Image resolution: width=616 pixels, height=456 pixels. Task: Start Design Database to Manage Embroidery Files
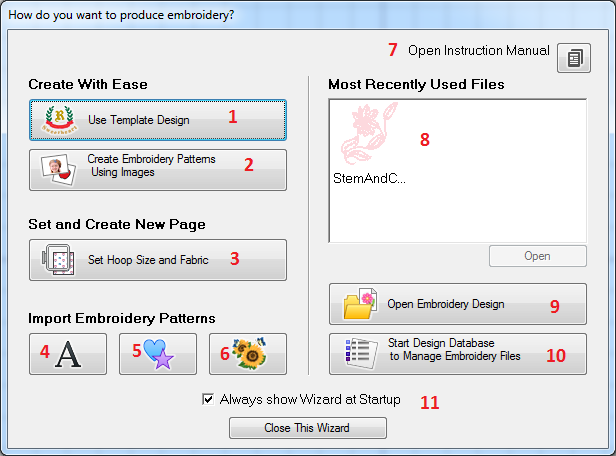pos(458,354)
